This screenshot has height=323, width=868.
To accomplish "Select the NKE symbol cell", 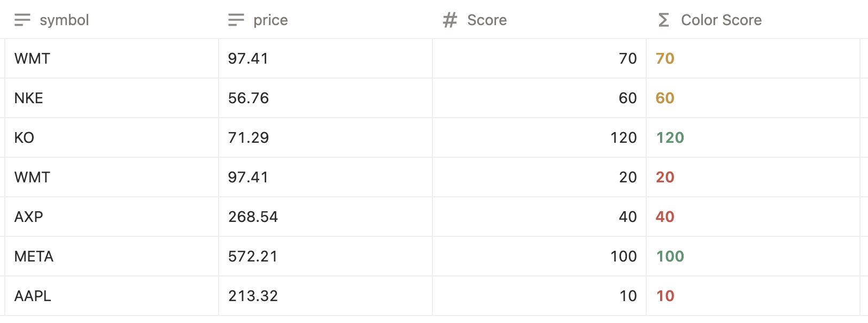I will [x=28, y=98].
